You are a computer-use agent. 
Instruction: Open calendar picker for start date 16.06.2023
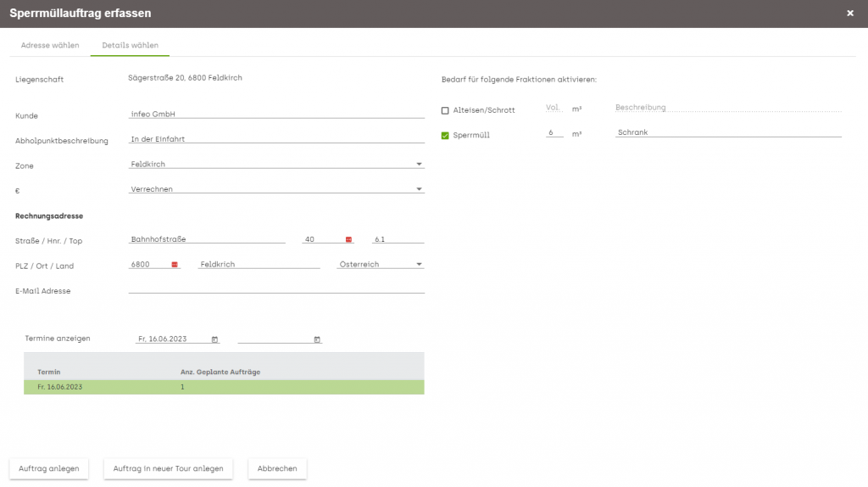pos(214,339)
